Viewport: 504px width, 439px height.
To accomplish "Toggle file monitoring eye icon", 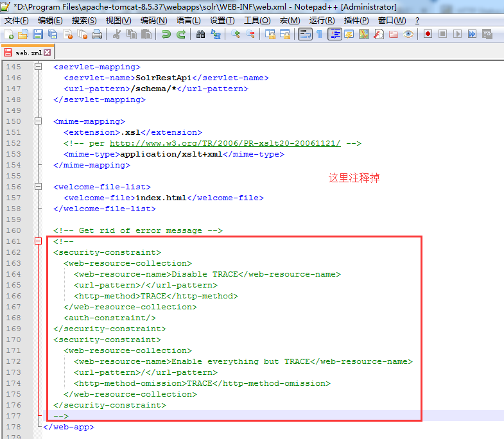I will coord(408,34).
